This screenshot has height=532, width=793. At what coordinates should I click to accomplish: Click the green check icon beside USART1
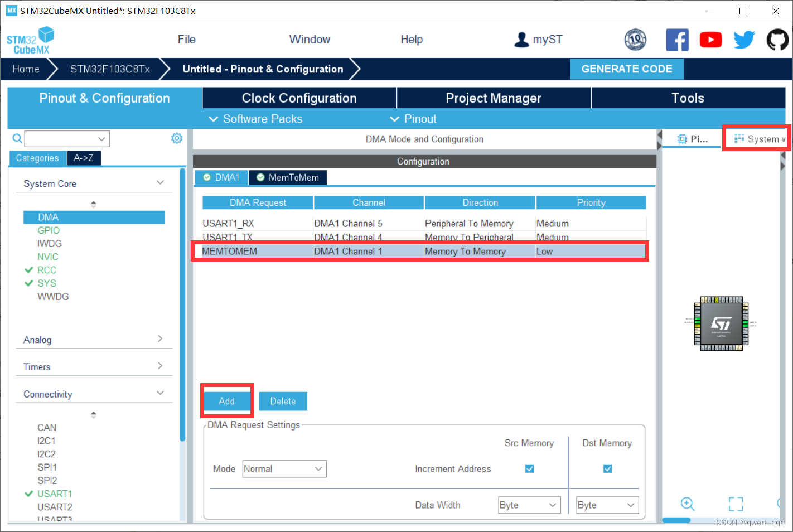29,494
